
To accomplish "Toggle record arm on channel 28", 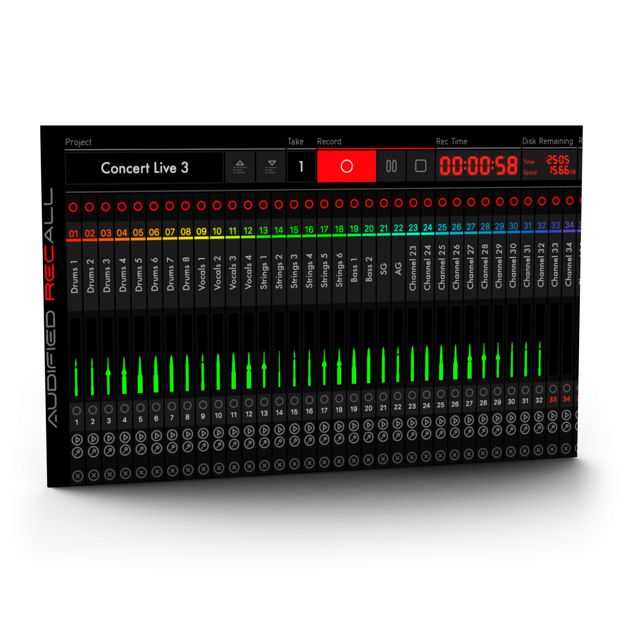I will 486,202.
